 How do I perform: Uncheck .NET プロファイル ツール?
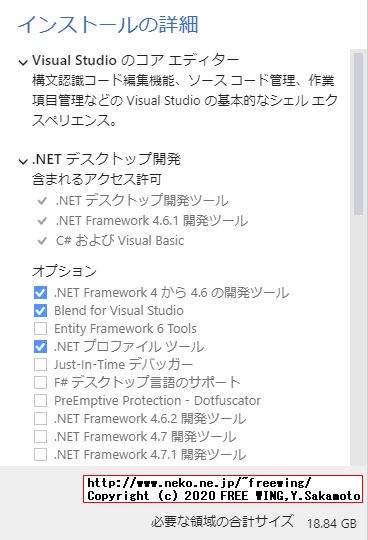(40, 346)
